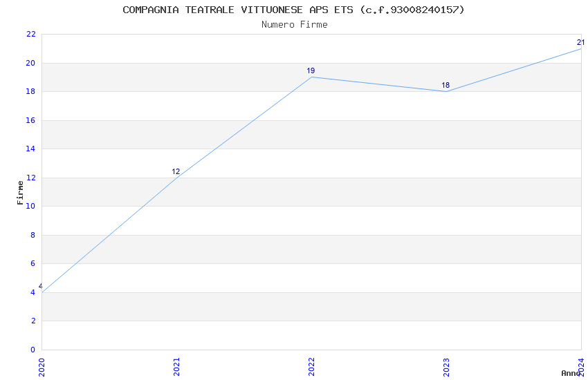Image resolution: width=588 pixels, height=380 pixels.
Task: Click the x-axis label 2022
Action: (311, 368)
